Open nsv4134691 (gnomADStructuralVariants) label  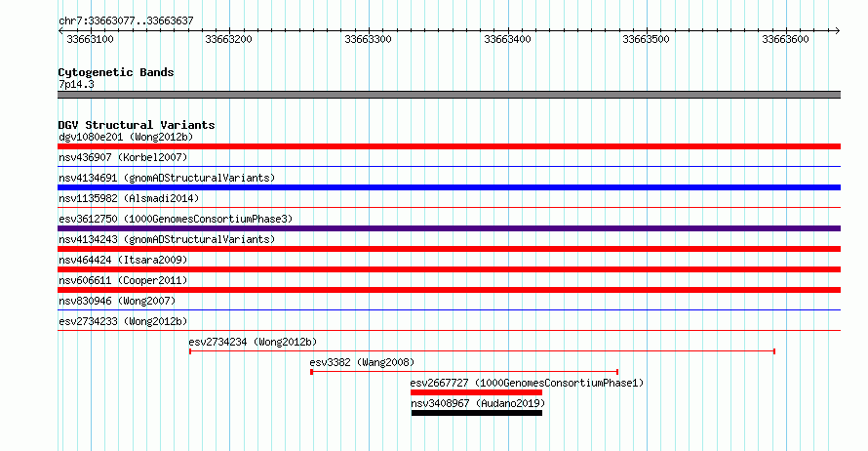[167, 178]
